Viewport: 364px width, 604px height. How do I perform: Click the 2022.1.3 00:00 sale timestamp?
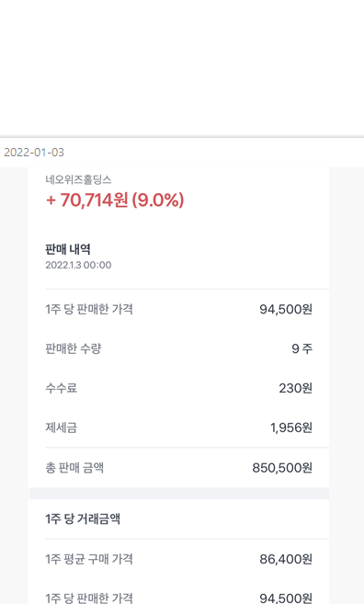78,265
